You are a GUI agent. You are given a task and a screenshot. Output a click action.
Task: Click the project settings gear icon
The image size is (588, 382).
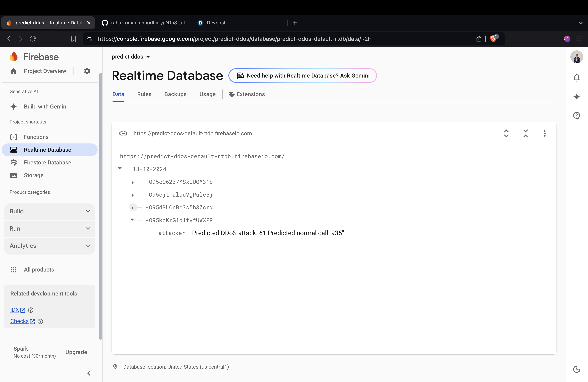pyautogui.click(x=87, y=71)
